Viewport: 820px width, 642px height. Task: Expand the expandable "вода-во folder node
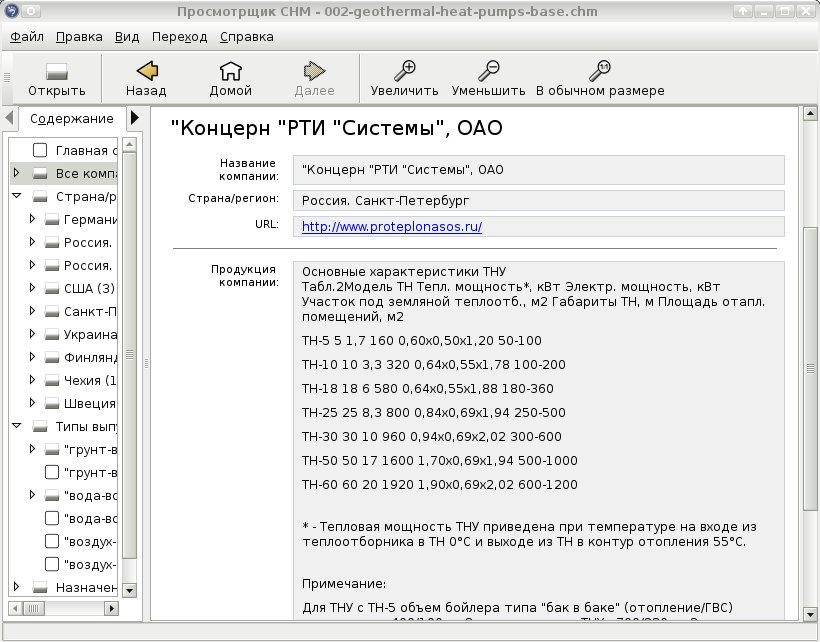(x=32, y=495)
